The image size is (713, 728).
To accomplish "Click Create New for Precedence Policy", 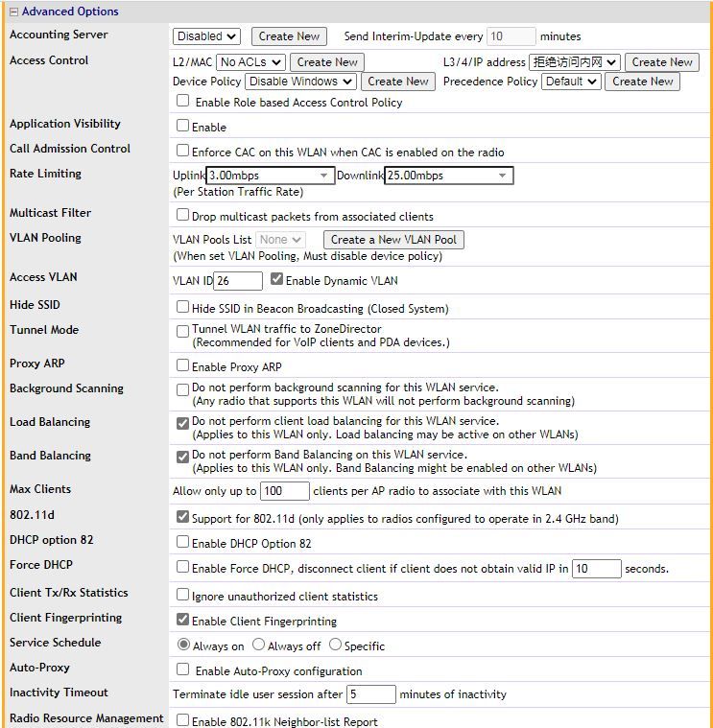I will coord(643,82).
